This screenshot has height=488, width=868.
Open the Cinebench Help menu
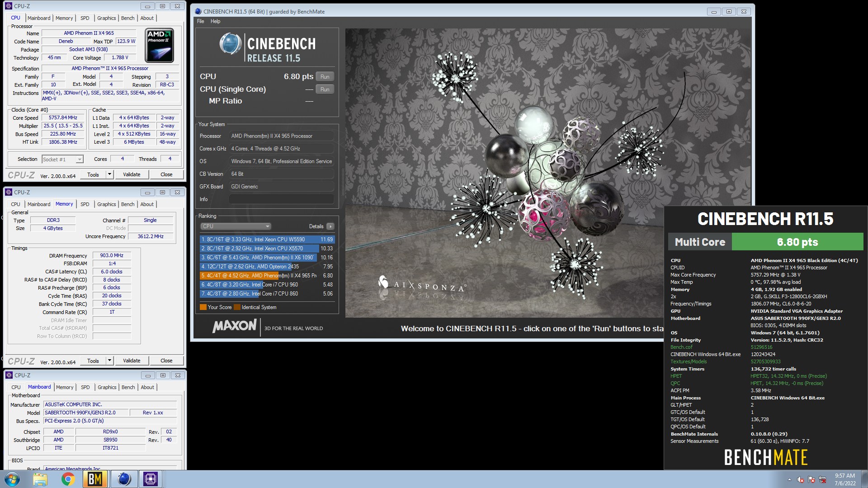215,21
